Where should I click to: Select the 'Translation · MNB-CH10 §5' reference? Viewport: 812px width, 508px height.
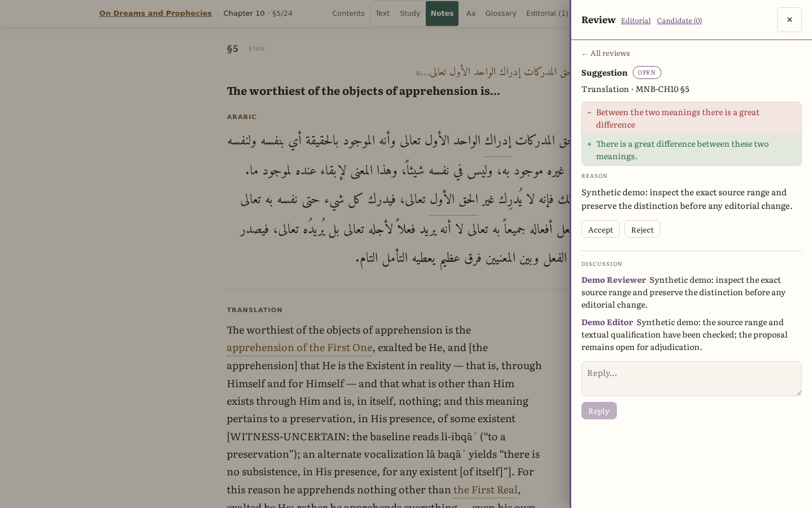pos(636,89)
